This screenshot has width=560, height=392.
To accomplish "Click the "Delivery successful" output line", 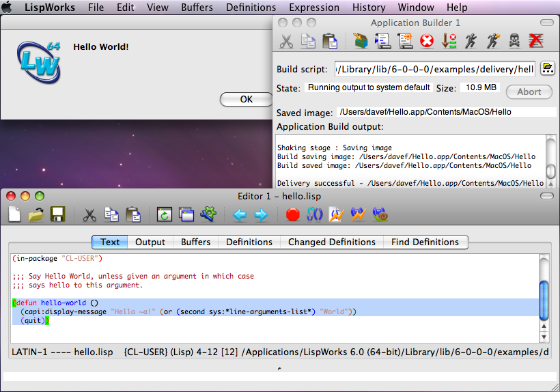I will coord(410,183).
